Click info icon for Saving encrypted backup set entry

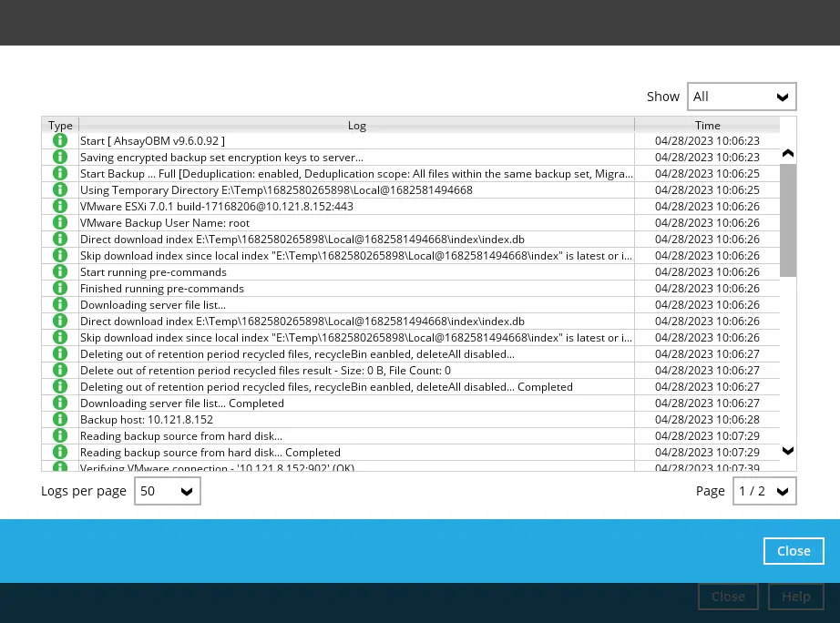coord(60,158)
